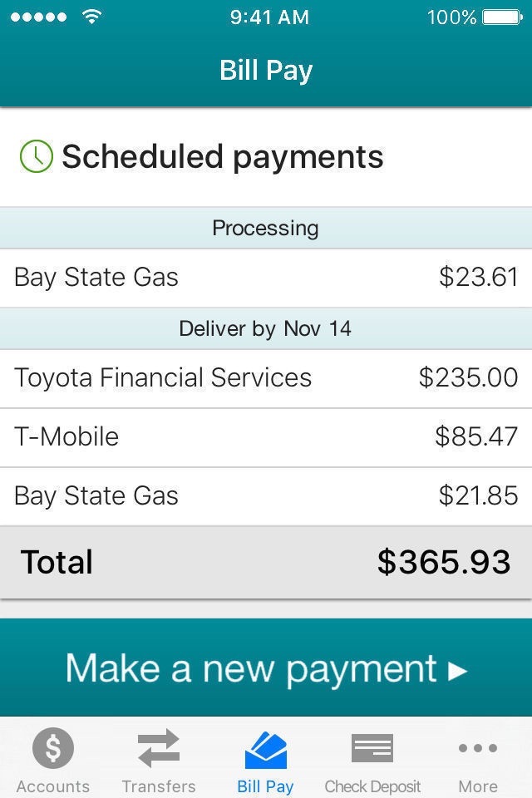
Task: Tap the Total $365.93 amount
Action: (444, 563)
